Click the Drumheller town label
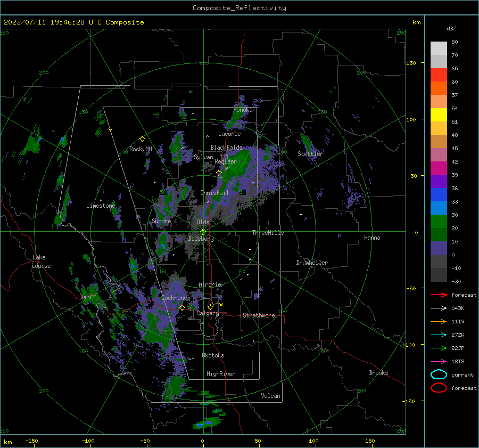The height and width of the screenshot is (448, 479). coord(312,263)
